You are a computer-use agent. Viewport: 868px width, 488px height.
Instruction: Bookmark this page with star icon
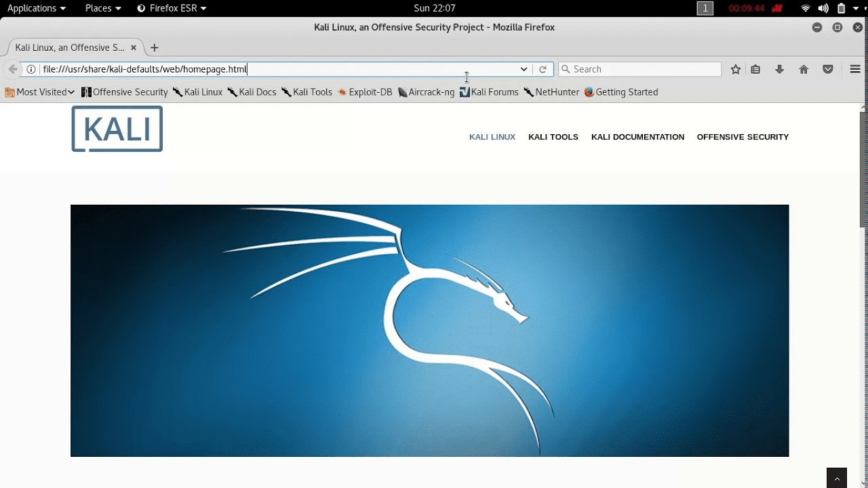(x=736, y=69)
